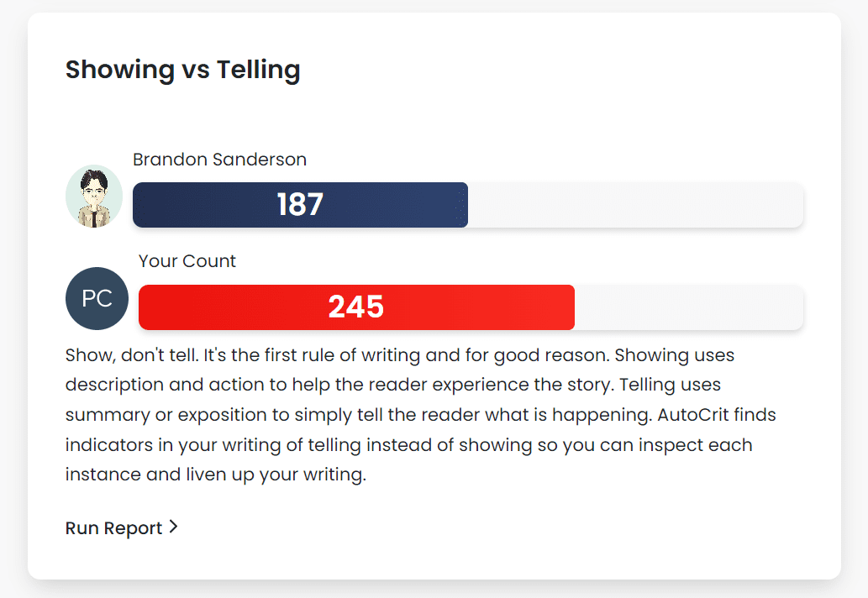Click the chevron arrow beside Run Report

tap(173, 527)
